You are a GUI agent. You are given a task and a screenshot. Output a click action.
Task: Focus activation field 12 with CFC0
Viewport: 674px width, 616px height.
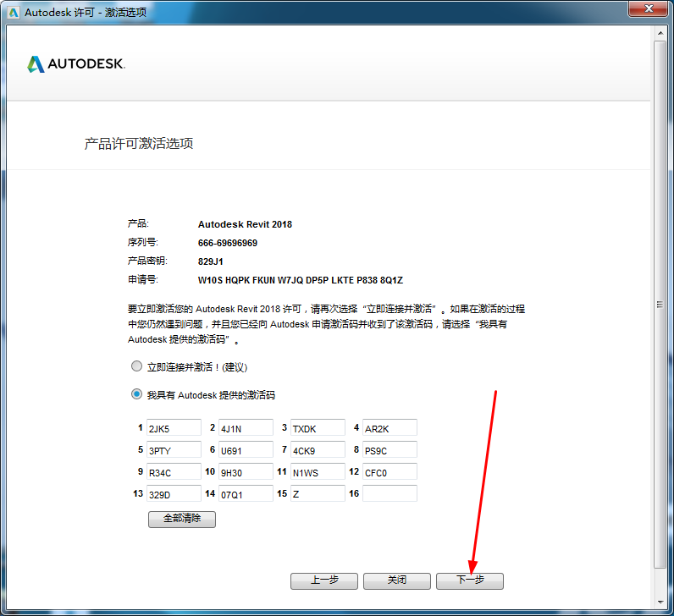click(x=389, y=472)
